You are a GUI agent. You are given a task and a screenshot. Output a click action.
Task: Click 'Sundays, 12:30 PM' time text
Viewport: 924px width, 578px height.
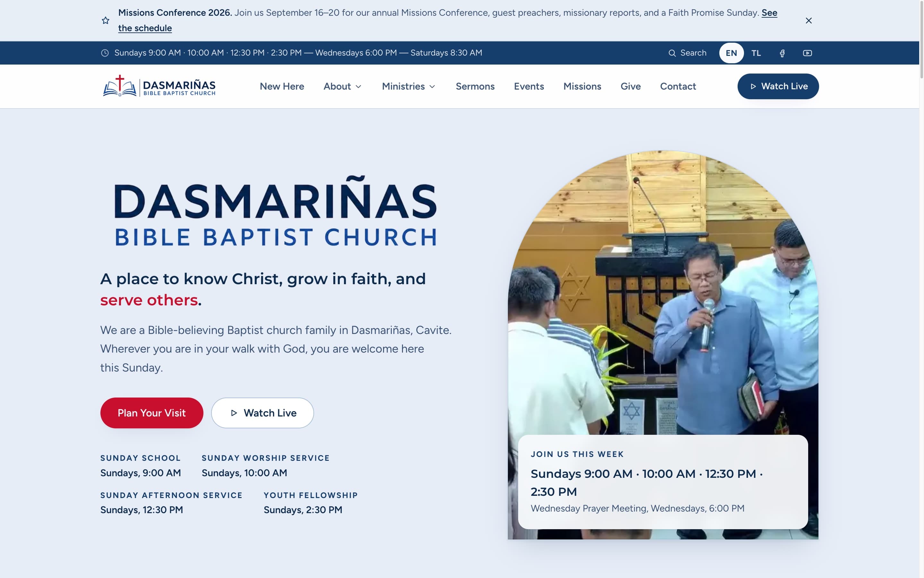[x=142, y=510]
